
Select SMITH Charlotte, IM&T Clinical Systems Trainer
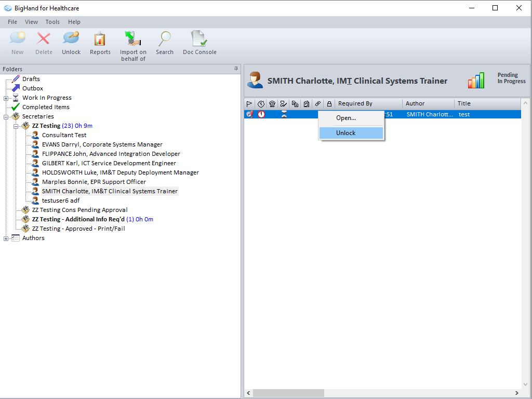pos(110,191)
